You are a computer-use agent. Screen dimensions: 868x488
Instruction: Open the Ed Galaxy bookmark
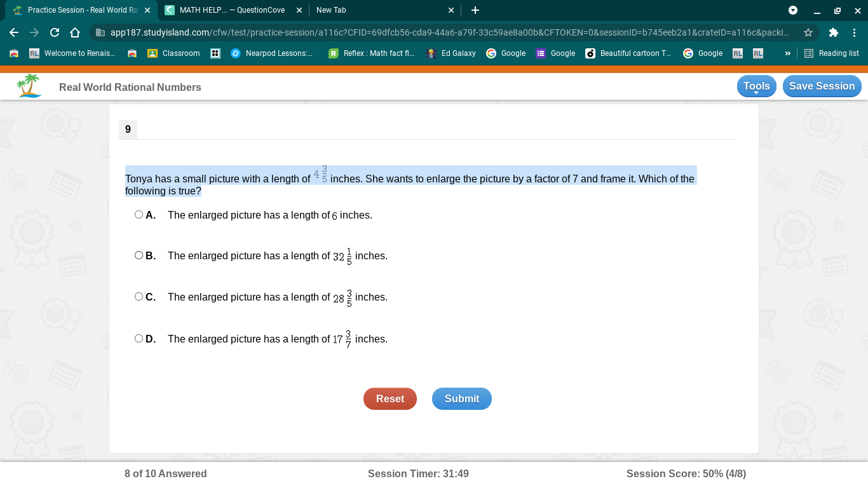[x=451, y=53]
